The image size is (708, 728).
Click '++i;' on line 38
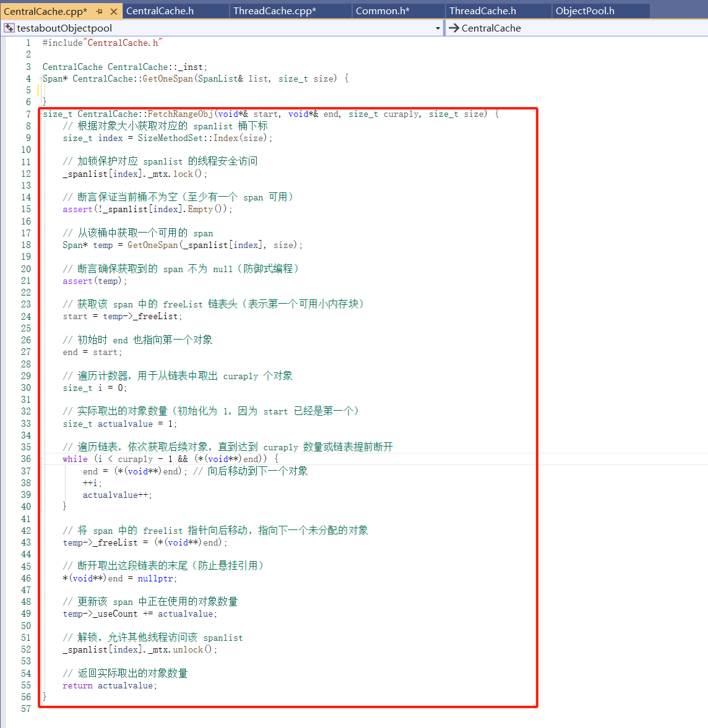pos(92,483)
